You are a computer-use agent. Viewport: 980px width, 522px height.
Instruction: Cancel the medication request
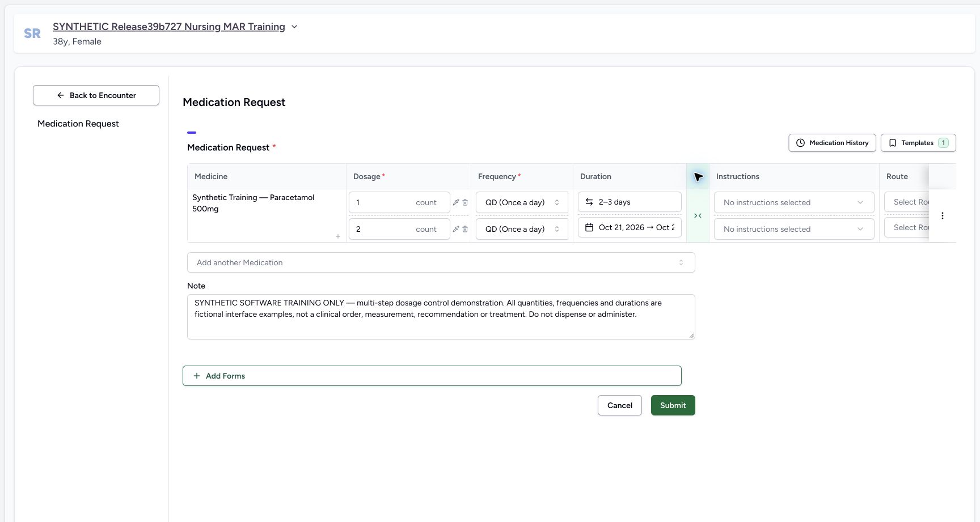tap(619, 405)
